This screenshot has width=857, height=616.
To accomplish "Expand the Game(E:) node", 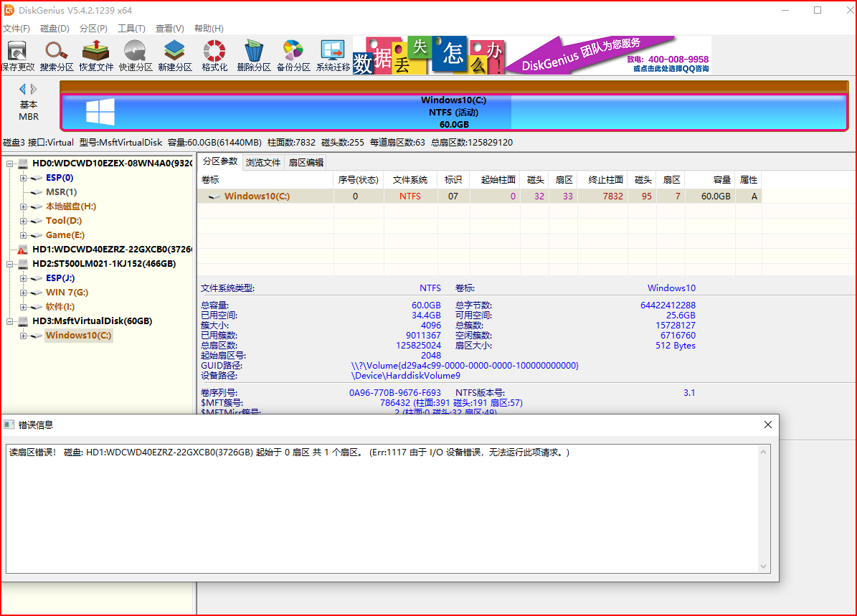I will [x=23, y=235].
